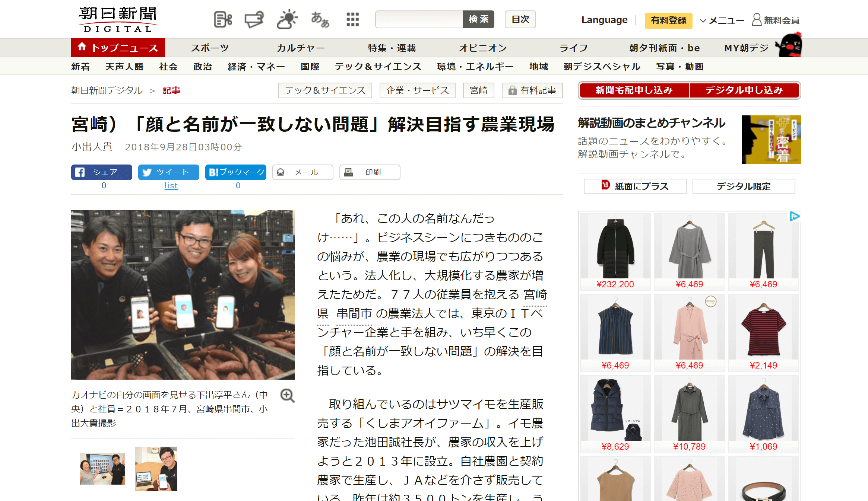The height and width of the screenshot is (501, 868).
Task: Enlarge photo with magnifier icon
Action: (287, 395)
